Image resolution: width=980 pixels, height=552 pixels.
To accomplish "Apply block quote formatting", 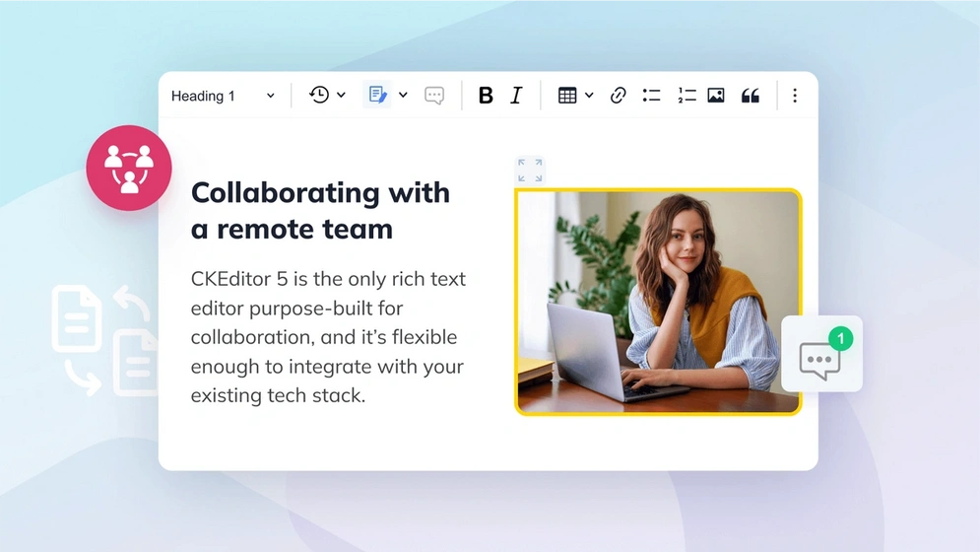I will [x=750, y=96].
